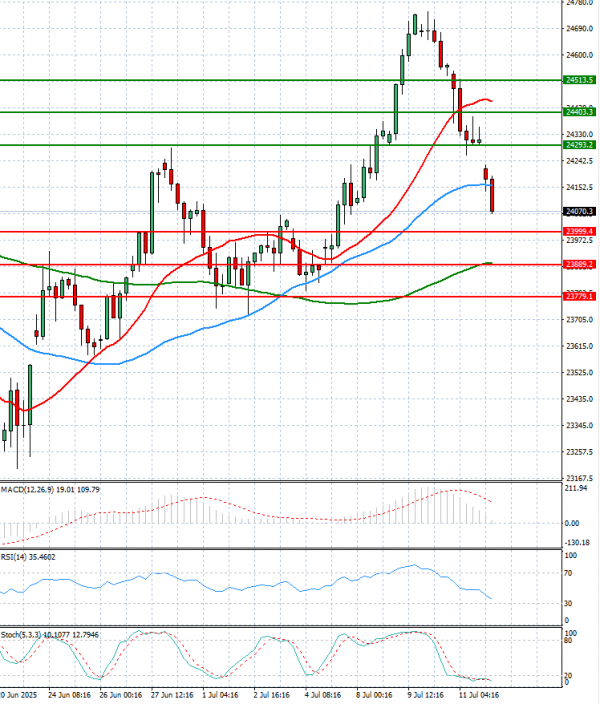Select the 9 Jul 12:16 time label
The image size is (600, 704).
pyautogui.click(x=427, y=695)
